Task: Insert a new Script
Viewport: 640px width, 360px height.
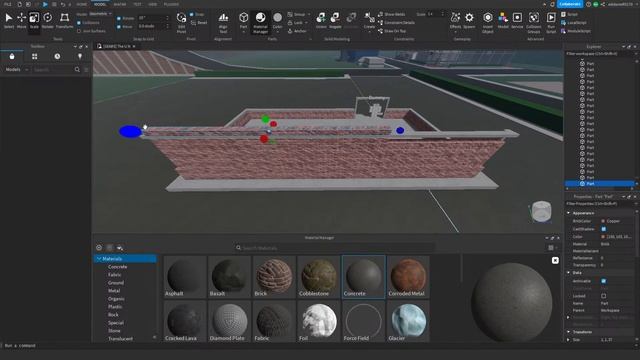Action: [570, 14]
